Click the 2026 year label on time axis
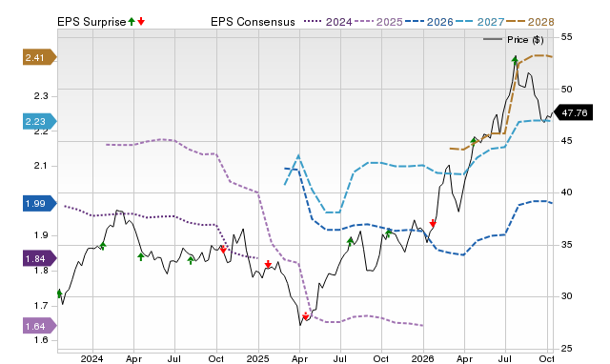 (x=423, y=358)
